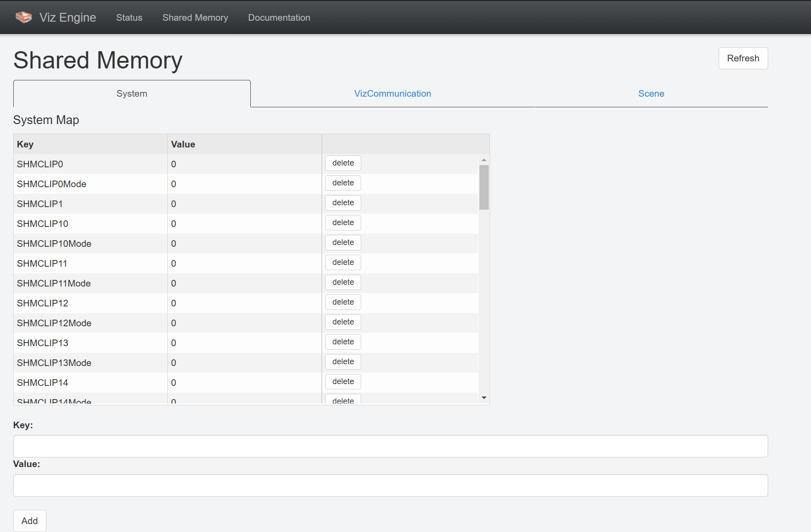This screenshot has height=532, width=811.
Task: Remove SHMCLIP11Mode using its delete button
Action: click(343, 282)
